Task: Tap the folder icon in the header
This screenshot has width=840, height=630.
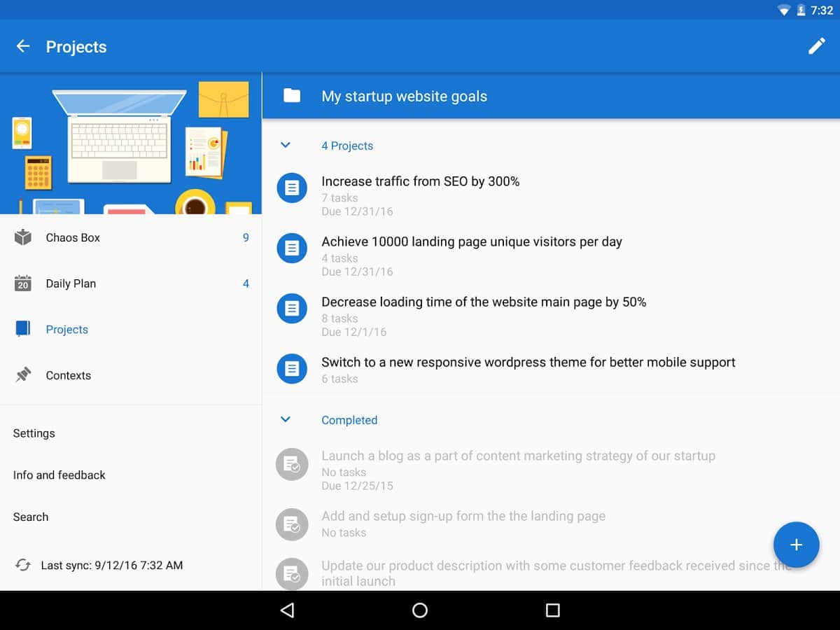Action: [x=292, y=96]
